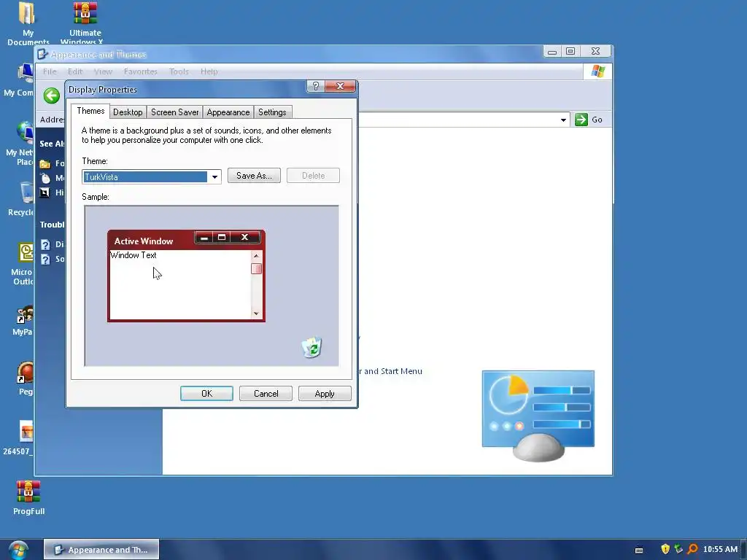This screenshot has height=560, width=747.
Task: Click the magnifier tray icon
Action: [693, 549]
